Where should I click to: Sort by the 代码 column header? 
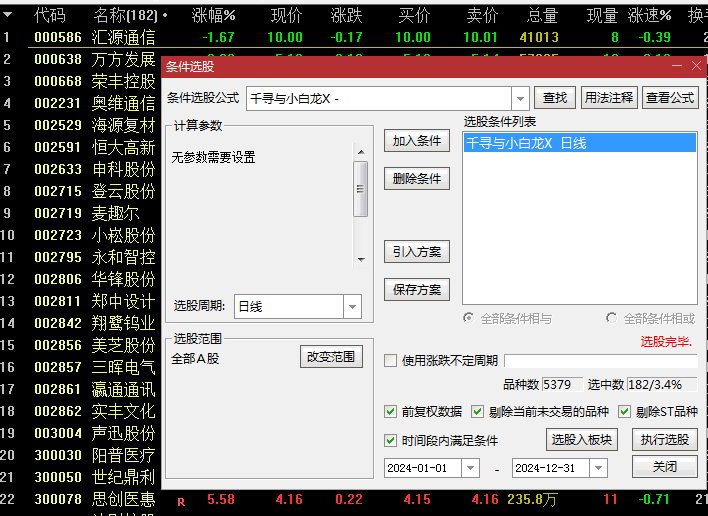click(x=50, y=16)
